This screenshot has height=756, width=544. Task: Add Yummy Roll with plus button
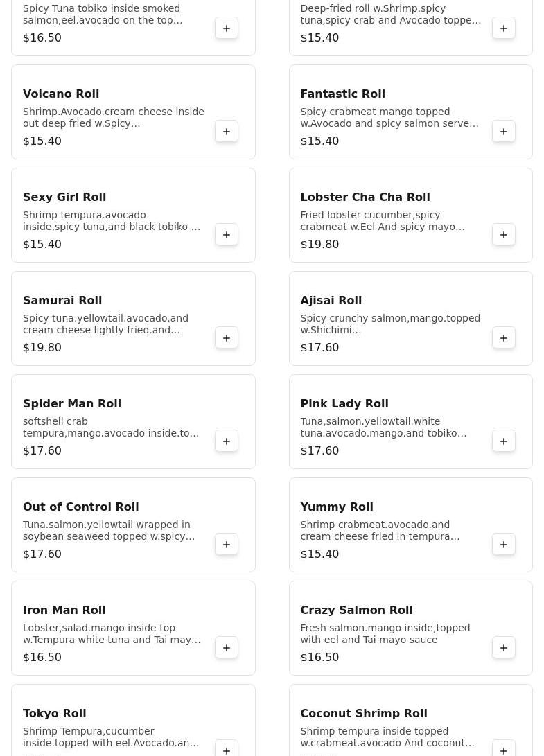[504, 545]
